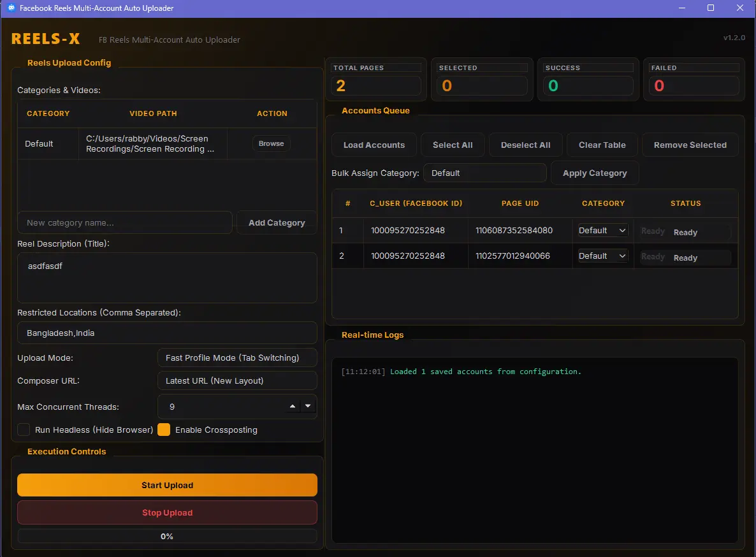
Task: Click the VIDEO PATH column header
Action: [153, 113]
